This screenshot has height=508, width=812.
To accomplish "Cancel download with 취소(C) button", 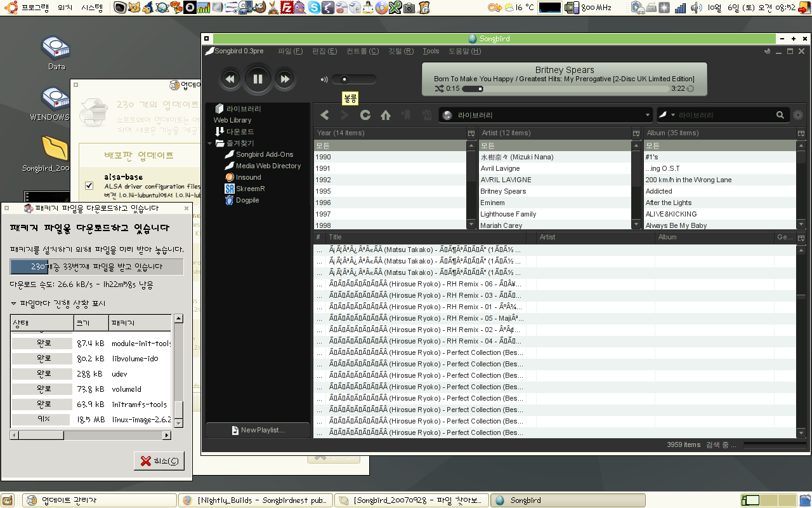I will pos(159,461).
